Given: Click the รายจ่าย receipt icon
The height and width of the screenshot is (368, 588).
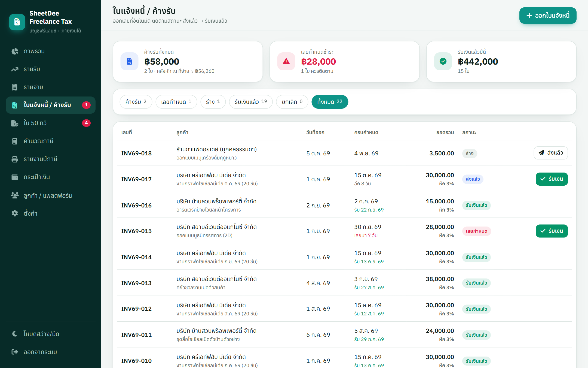Looking at the screenshot, I should [15, 87].
